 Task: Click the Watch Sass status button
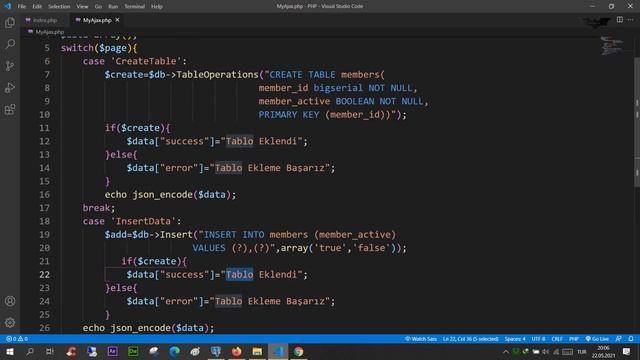pyautogui.click(x=420, y=339)
